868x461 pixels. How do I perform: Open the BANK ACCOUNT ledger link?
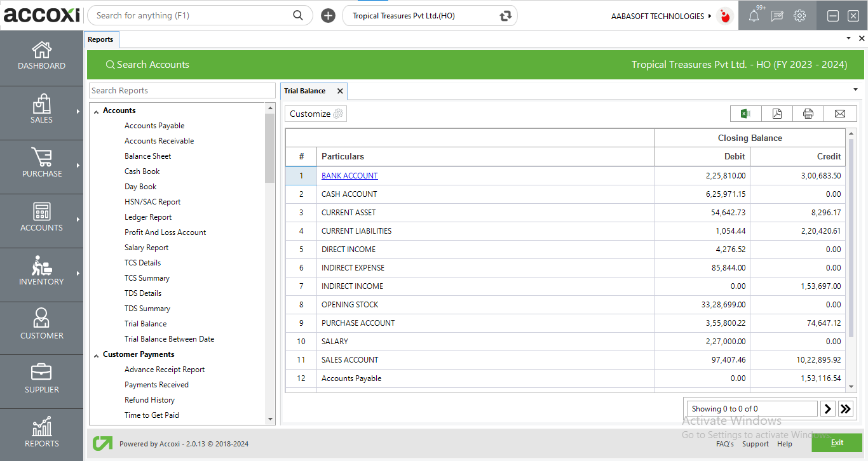point(349,175)
